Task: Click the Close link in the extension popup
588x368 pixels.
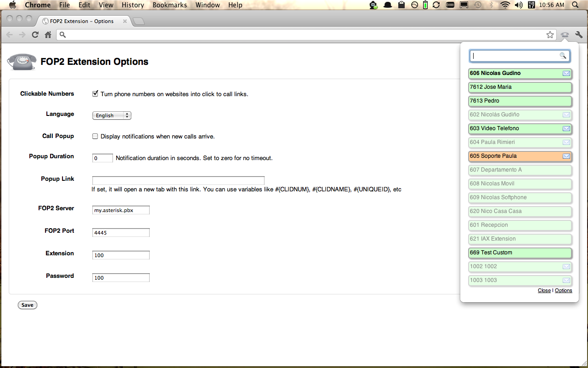Action: coord(544,290)
